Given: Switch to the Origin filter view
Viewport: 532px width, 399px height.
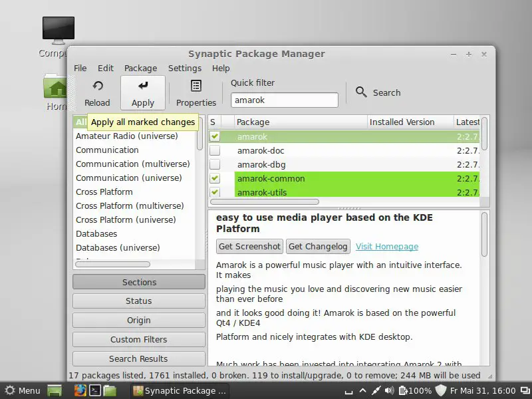Looking at the screenshot, I should click(x=139, y=321).
